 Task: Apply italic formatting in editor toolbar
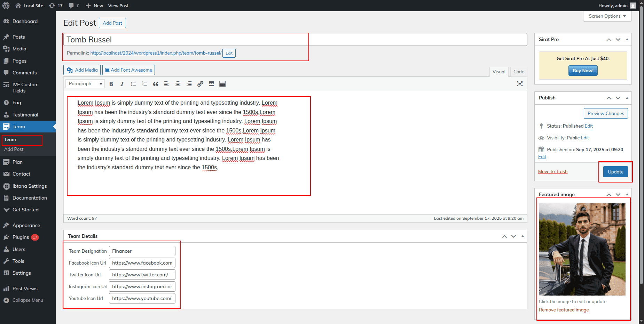[122, 84]
